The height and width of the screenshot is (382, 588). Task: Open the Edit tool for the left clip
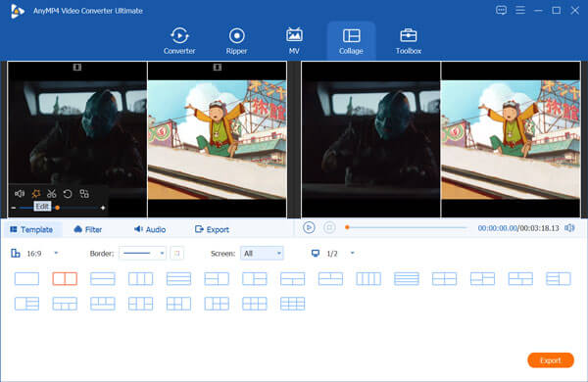click(36, 193)
